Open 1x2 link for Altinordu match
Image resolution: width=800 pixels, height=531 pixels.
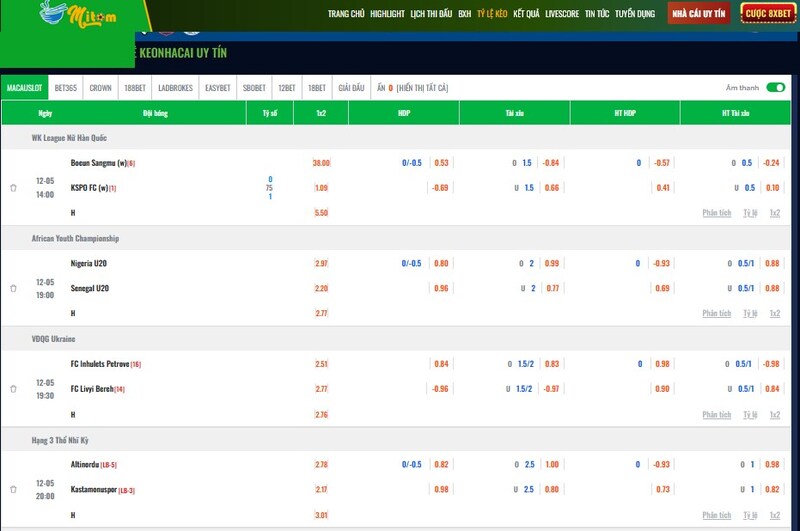(774, 515)
